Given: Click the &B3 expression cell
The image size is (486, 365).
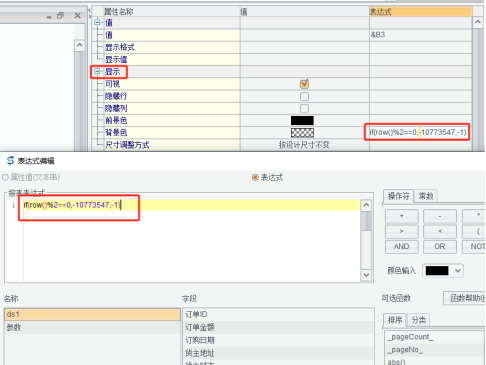Looking at the screenshot, I should point(420,35).
